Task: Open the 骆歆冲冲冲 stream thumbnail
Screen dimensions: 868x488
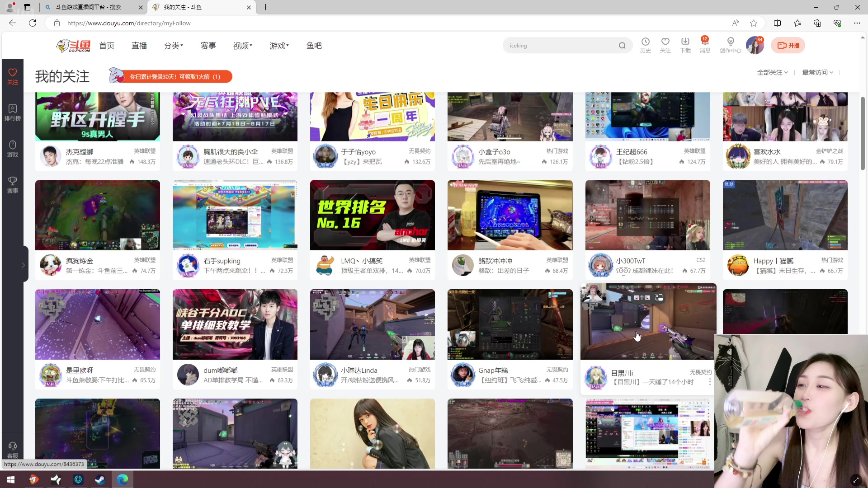Action: tap(510, 215)
